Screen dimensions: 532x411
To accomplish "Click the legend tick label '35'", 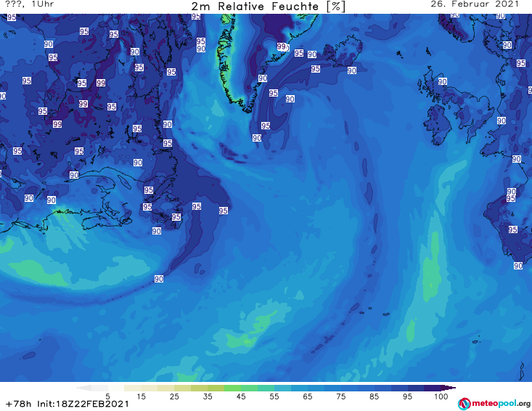I will (x=208, y=396).
